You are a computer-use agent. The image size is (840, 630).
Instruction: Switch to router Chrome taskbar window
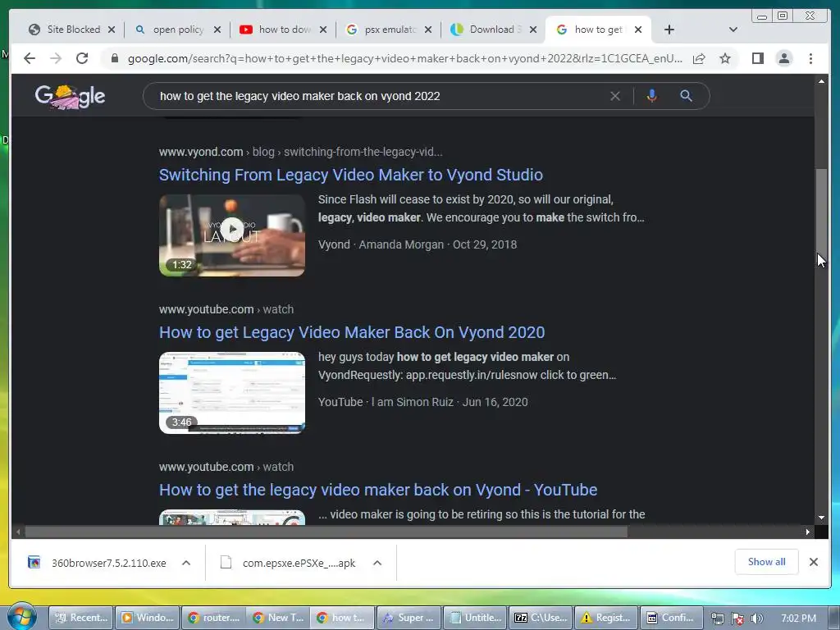click(214, 618)
